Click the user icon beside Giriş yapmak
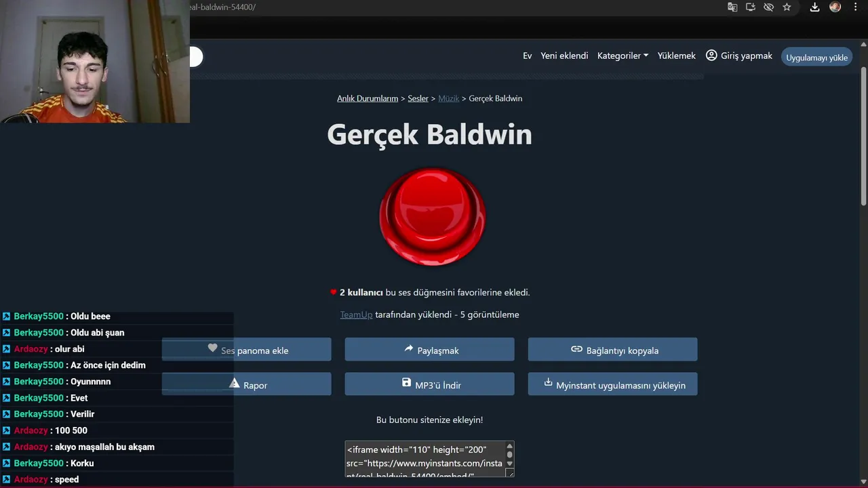 [x=711, y=56]
